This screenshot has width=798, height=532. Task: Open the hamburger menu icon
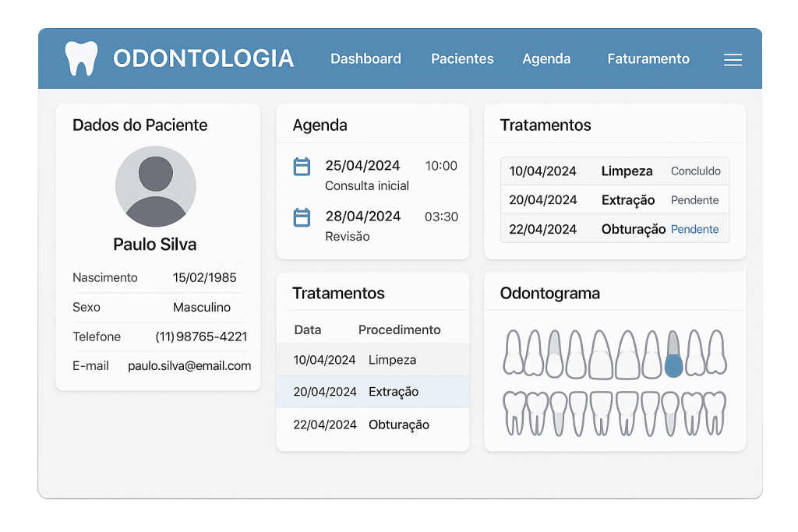pyautogui.click(x=733, y=60)
